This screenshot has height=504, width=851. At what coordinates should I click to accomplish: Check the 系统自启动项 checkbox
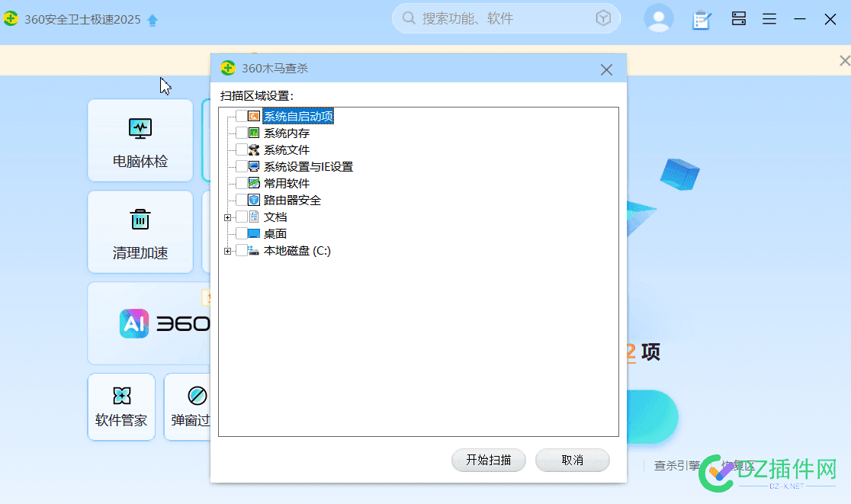[x=242, y=116]
